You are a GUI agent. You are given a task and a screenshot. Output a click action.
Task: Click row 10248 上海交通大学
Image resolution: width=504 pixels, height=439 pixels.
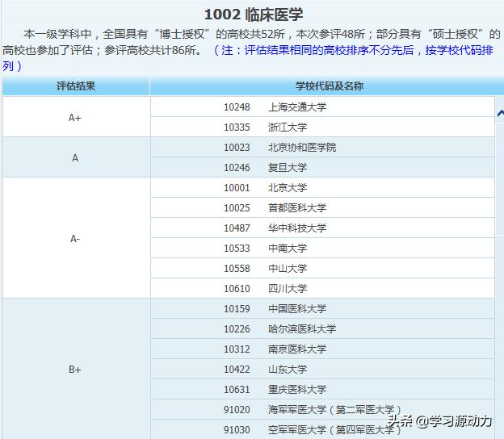[322, 107]
